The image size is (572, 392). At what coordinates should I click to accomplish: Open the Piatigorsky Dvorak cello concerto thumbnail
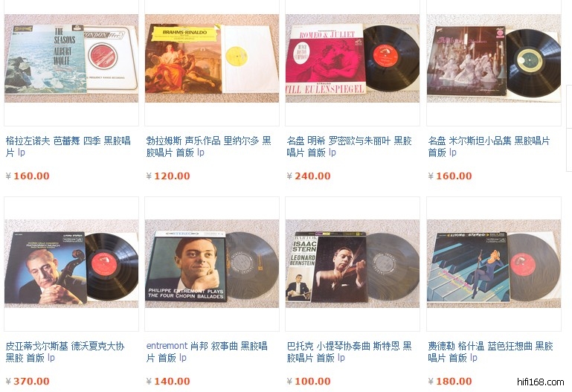[71, 263]
